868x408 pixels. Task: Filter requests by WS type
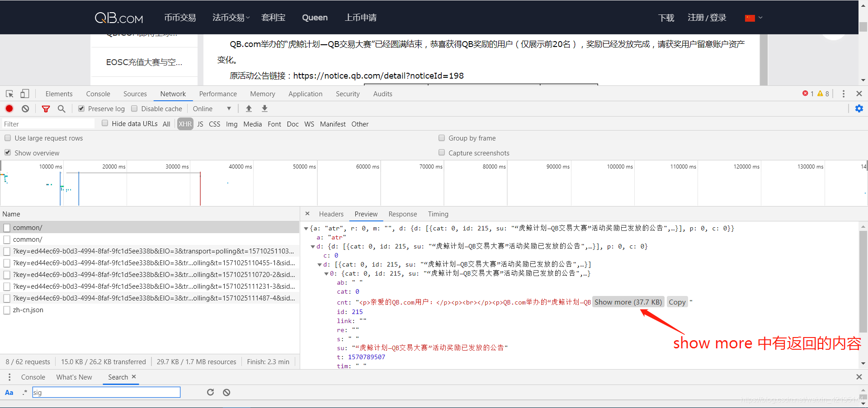[x=309, y=124]
